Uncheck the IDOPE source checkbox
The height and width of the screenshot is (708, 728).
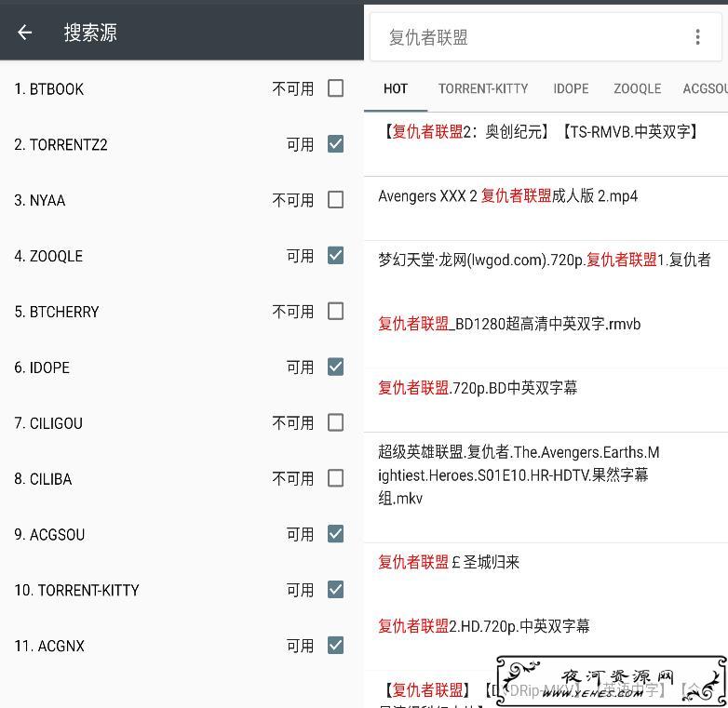tap(335, 367)
